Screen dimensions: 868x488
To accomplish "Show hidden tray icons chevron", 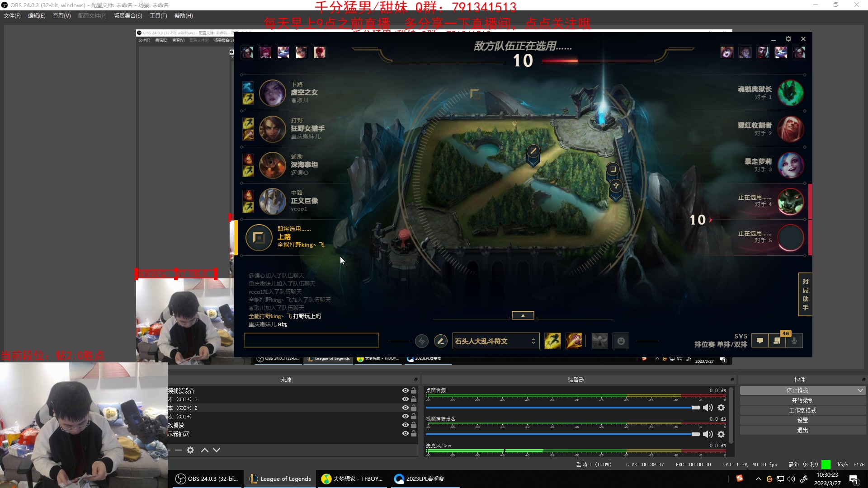I will [x=758, y=479].
